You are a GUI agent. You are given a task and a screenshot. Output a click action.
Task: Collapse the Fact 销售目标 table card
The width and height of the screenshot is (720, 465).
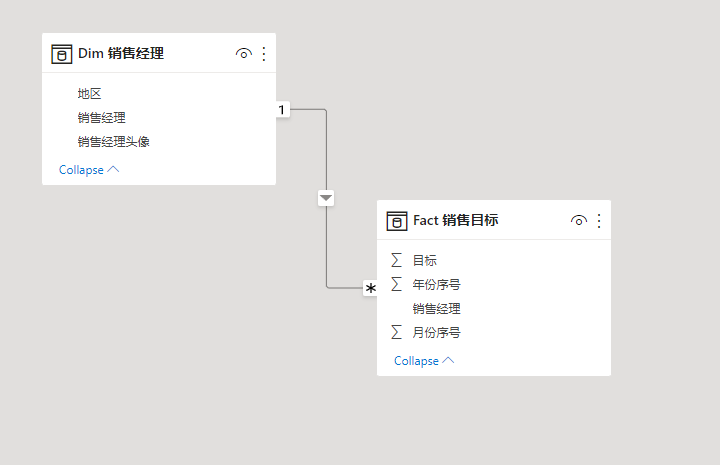click(x=423, y=361)
